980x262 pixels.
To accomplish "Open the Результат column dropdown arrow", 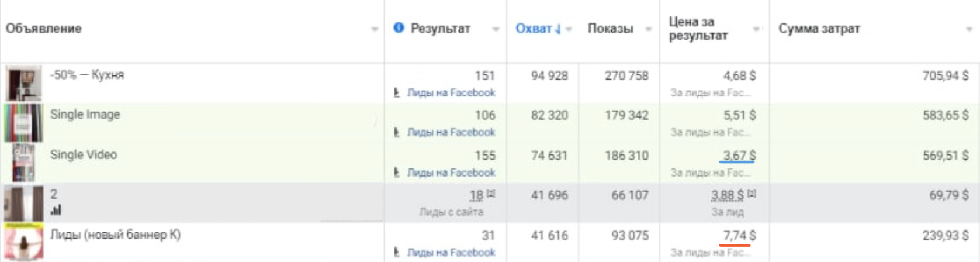I will [496, 29].
